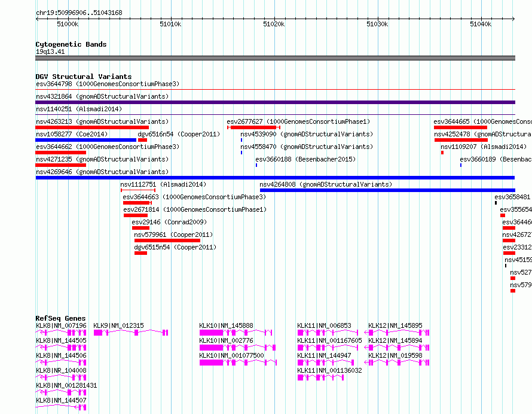Click the 51020k ruler label

(274, 24)
